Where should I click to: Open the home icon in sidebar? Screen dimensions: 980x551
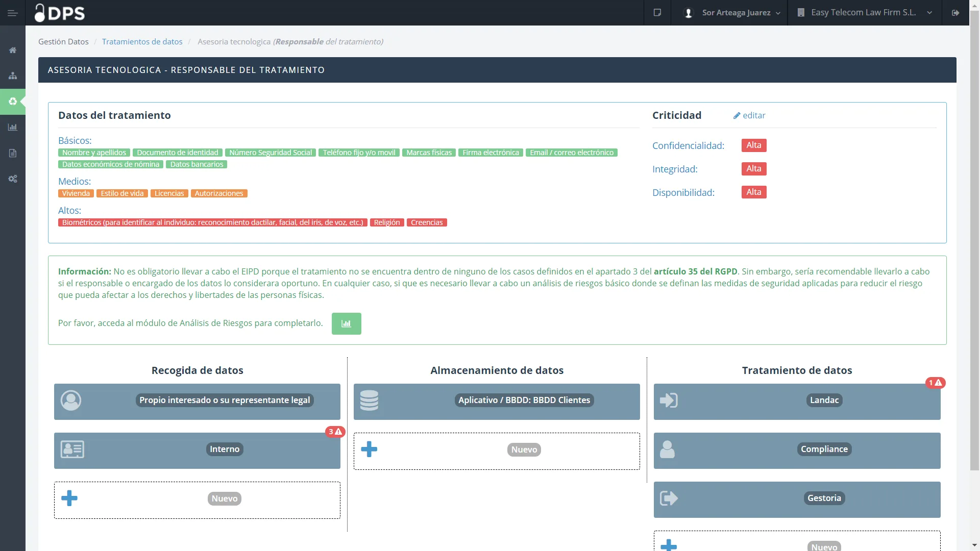pyautogui.click(x=13, y=50)
